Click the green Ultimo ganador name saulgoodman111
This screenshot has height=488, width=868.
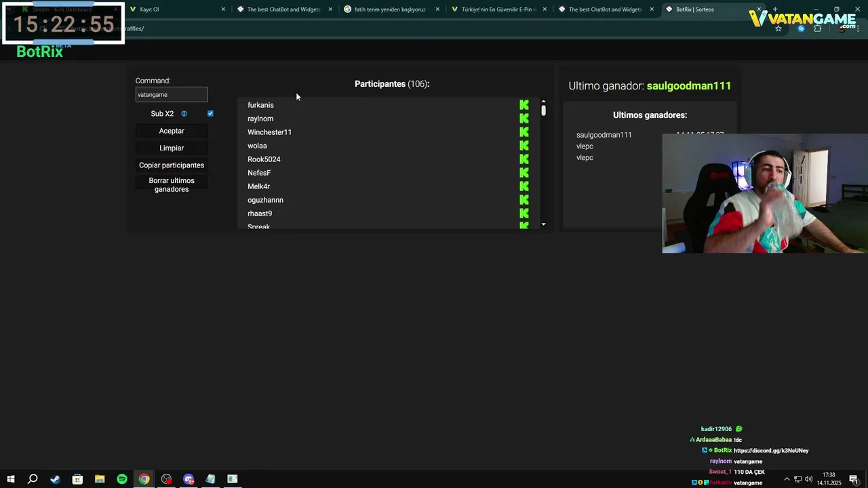pyautogui.click(x=689, y=86)
